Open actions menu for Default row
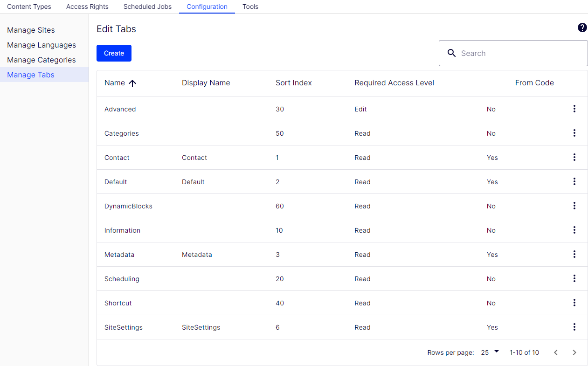The image size is (588, 366). [574, 181]
